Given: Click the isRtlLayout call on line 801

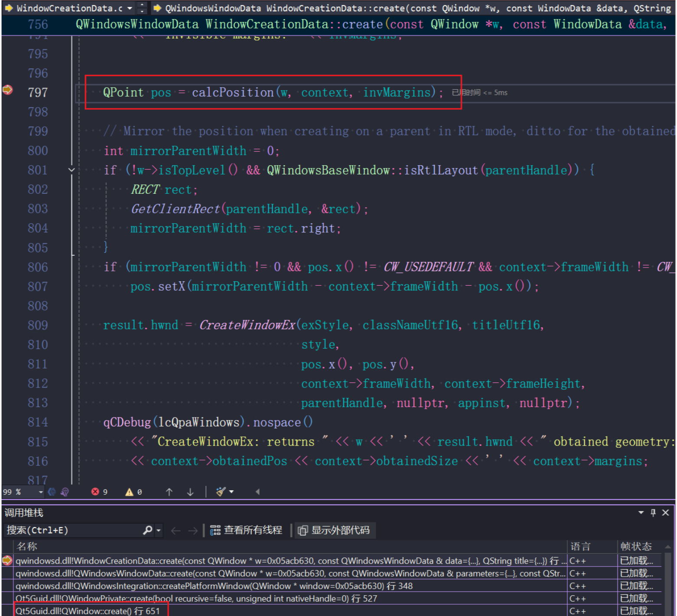Looking at the screenshot, I should [x=441, y=170].
